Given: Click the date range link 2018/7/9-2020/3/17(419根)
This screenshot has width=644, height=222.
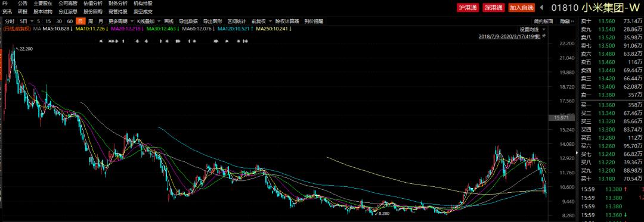Looking at the screenshot, I should (510, 36).
